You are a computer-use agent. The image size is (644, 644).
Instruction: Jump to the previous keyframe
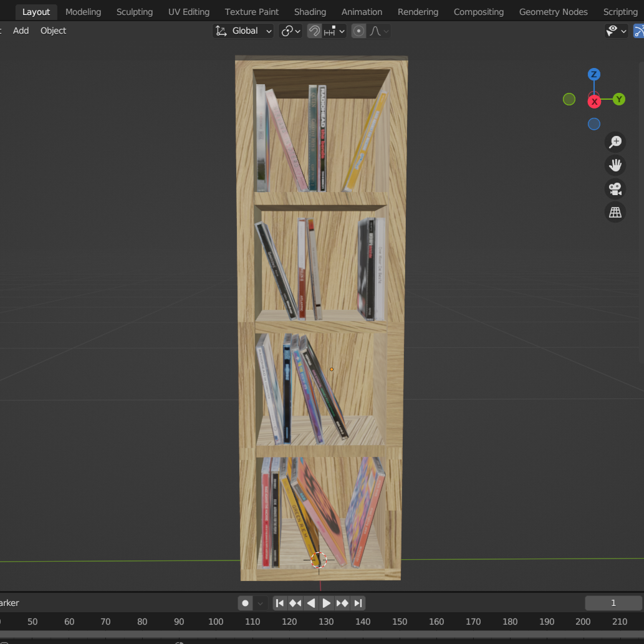pos(296,603)
